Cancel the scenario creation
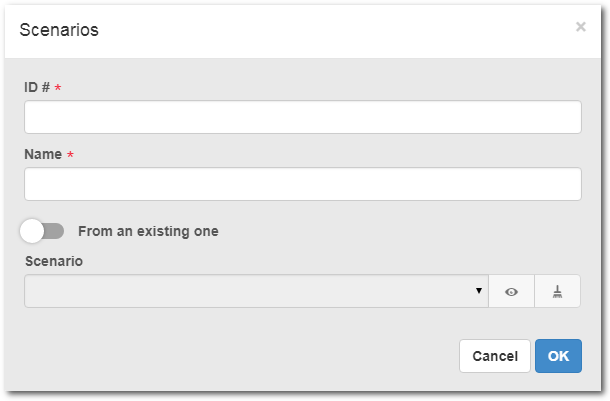 [495, 356]
